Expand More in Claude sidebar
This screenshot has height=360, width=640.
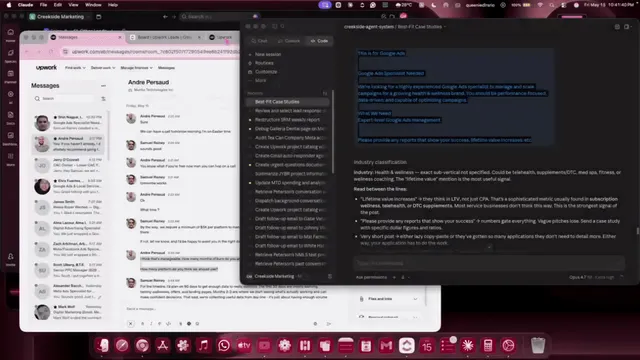[260, 80]
